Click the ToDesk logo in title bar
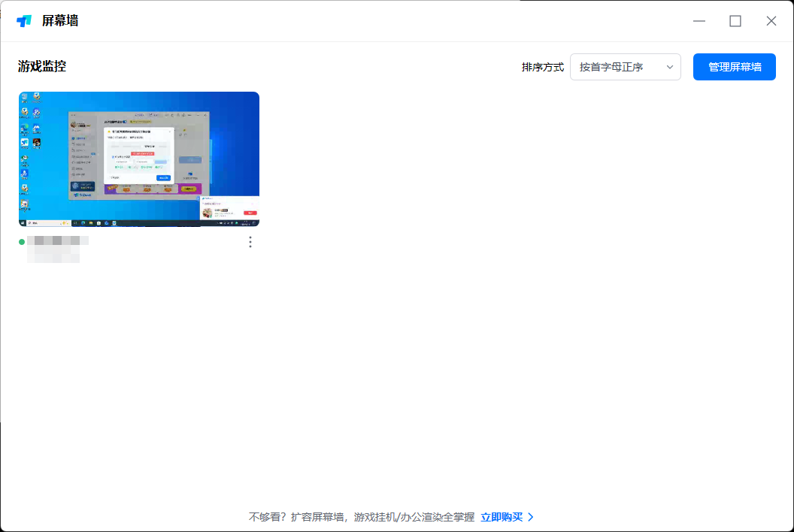The height and width of the screenshot is (532, 794). click(24, 21)
